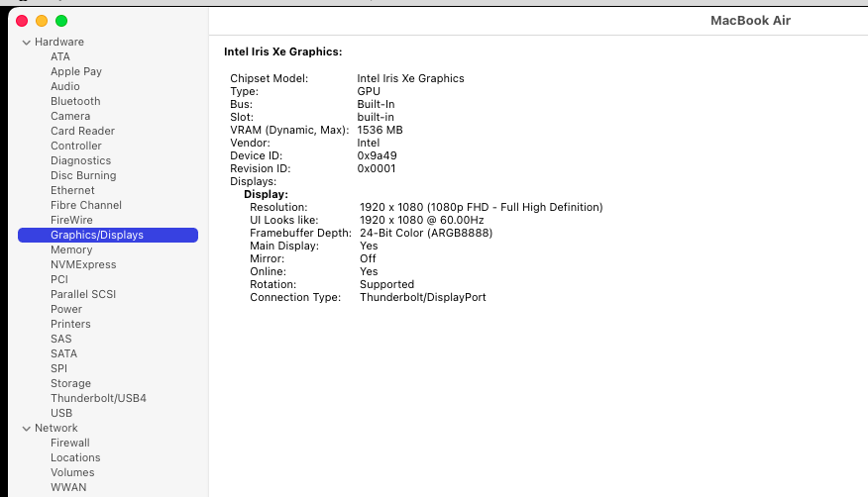Click the Network section label

pyautogui.click(x=56, y=428)
